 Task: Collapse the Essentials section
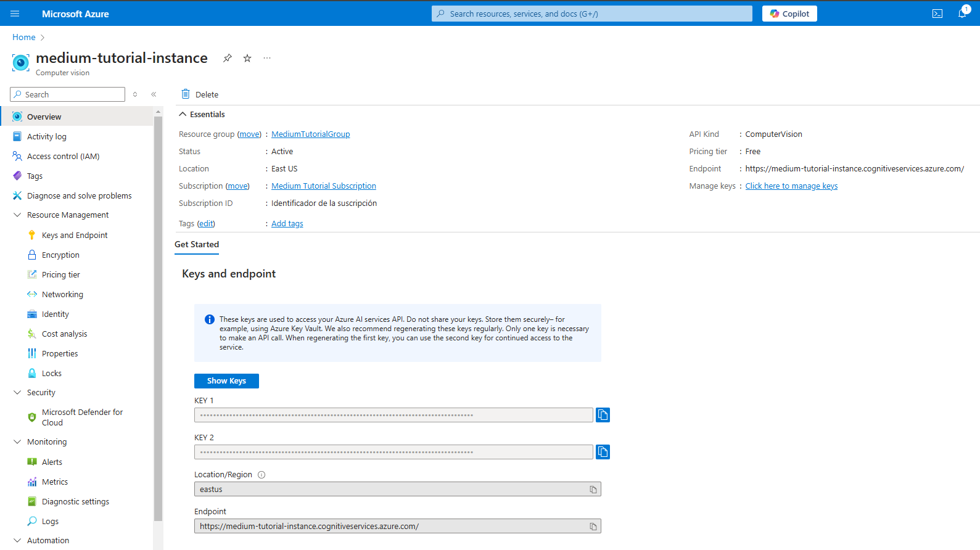coord(183,114)
